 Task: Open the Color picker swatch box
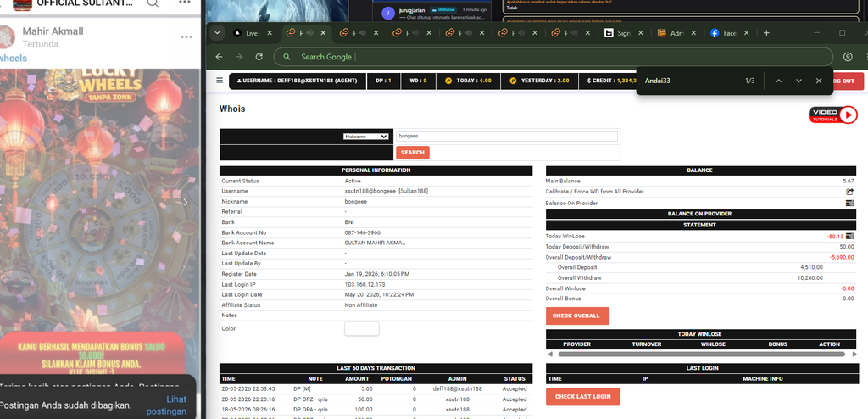click(361, 328)
